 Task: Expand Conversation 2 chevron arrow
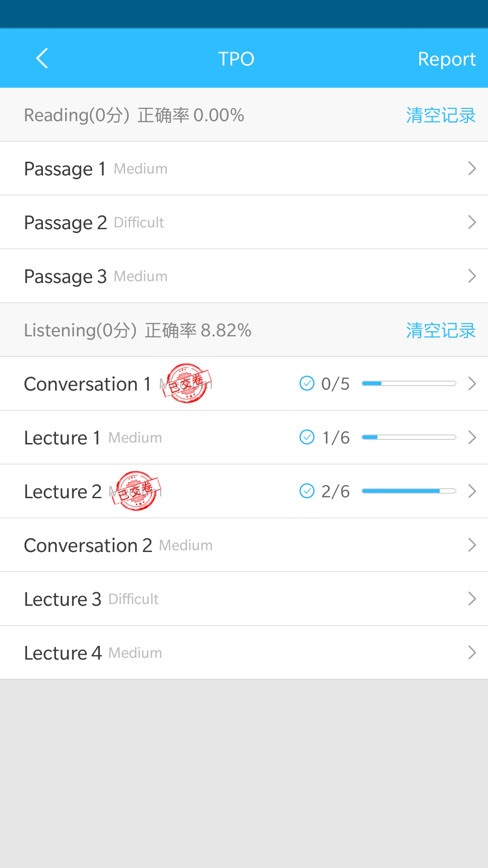[x=472, y=545]
